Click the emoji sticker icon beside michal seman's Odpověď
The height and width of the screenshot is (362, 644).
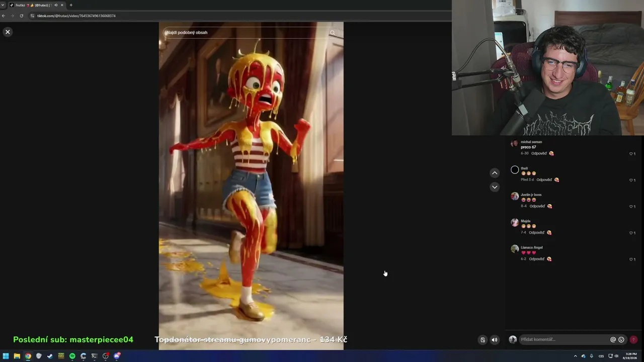point(551,153)
